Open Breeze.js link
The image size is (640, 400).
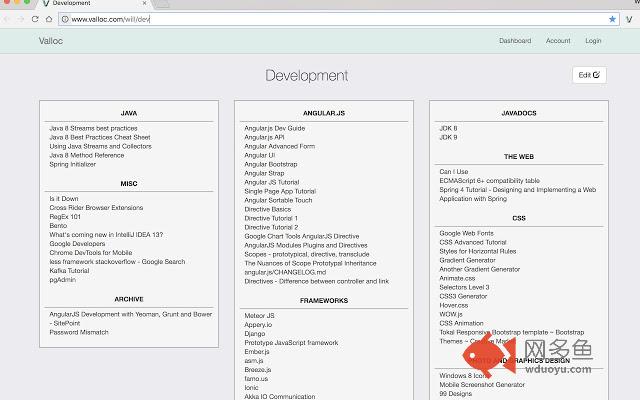(258, 369)
